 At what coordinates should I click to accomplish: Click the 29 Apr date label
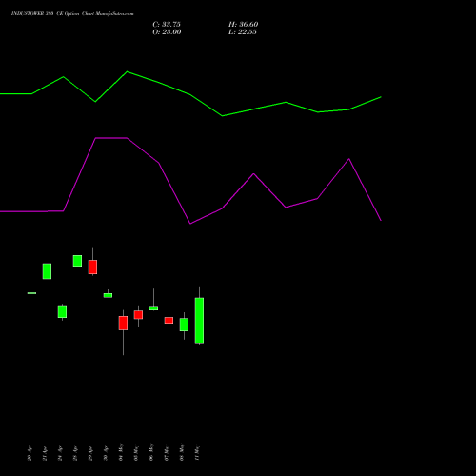[x=90, y=453]
